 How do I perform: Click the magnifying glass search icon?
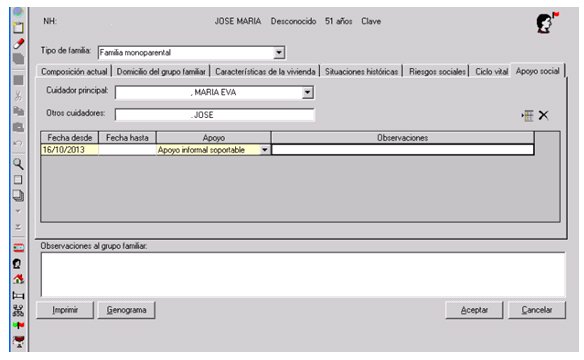(x=18, y=164)
